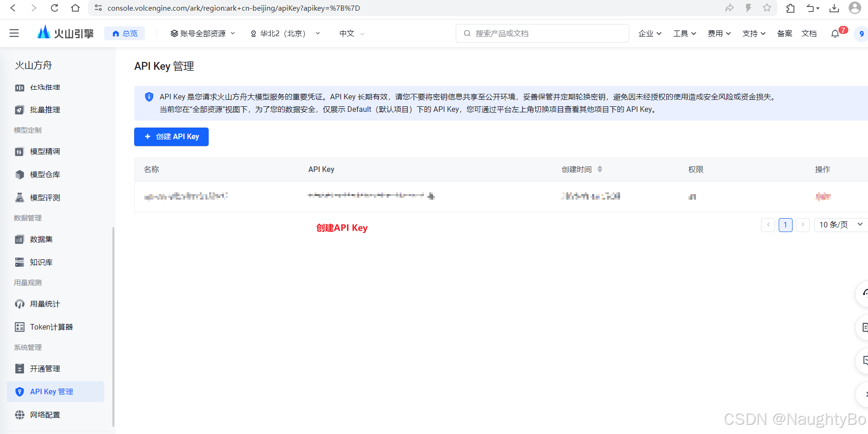Open 10 条/页 page size dropdown
The width and height of the screenshot is (868, 434).
click(x=841, y=225)
